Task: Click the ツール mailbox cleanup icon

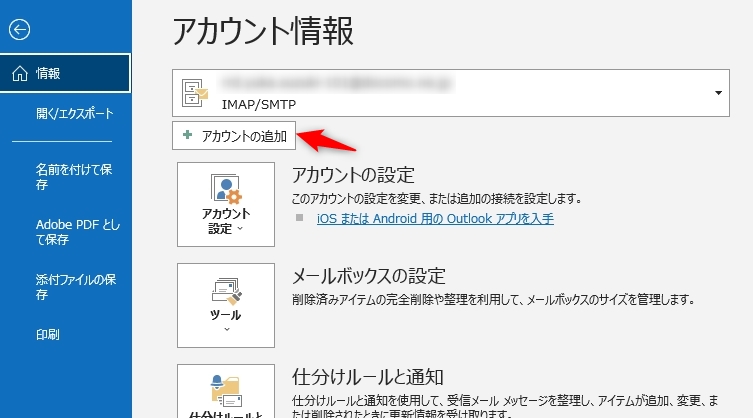Action: click(226, 291)
